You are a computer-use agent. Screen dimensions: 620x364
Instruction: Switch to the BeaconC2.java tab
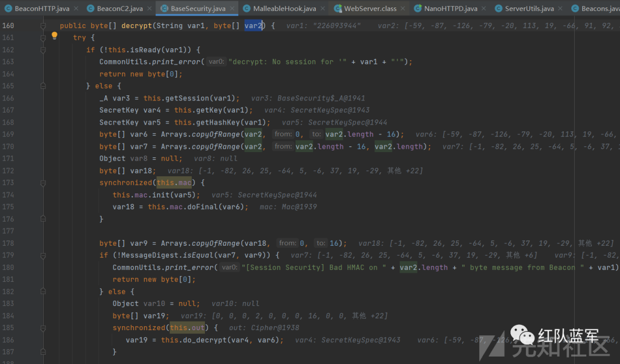[x=120, y=8]
